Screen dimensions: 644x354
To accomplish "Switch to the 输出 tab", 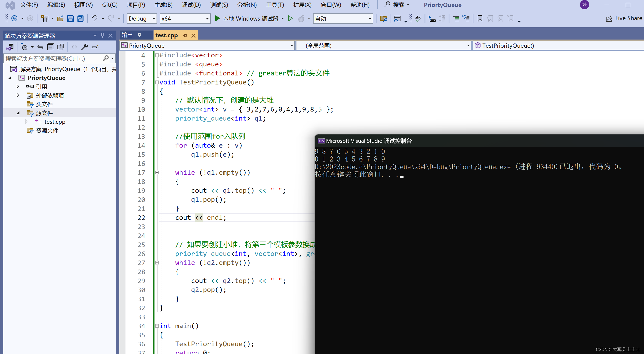I will click(127, 35).
